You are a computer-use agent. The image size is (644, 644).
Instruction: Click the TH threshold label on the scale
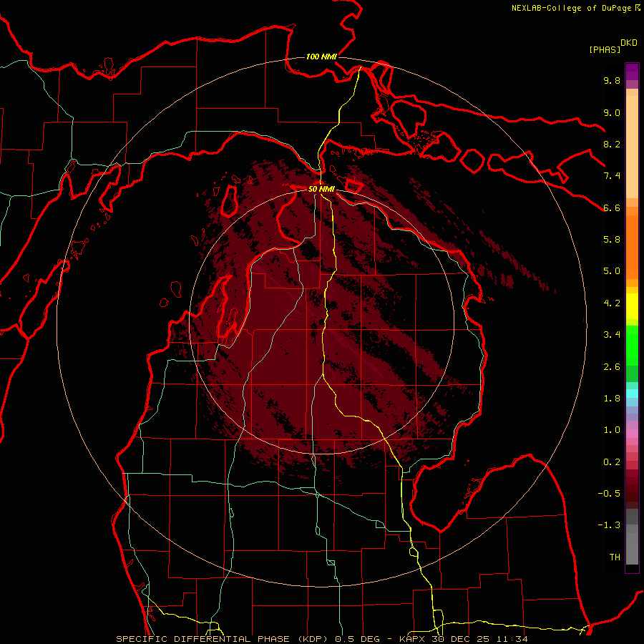(x=615, y=557)
